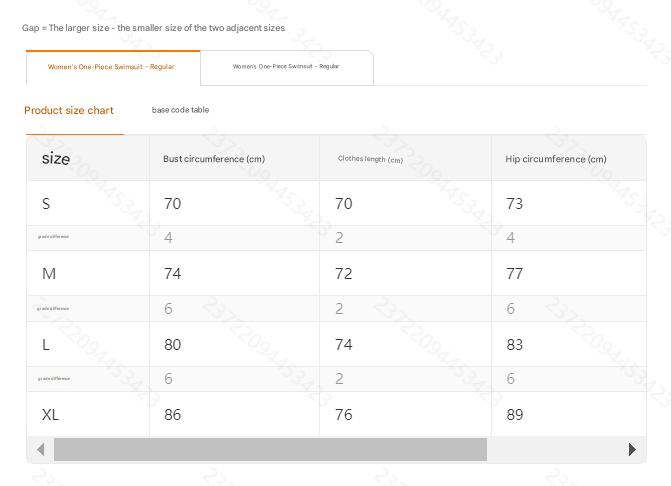This screenshot has height=486, width=671.
Task: Select the orange highlighted Women's One-Piece Swimsuit tab
Action: (112, 67)
